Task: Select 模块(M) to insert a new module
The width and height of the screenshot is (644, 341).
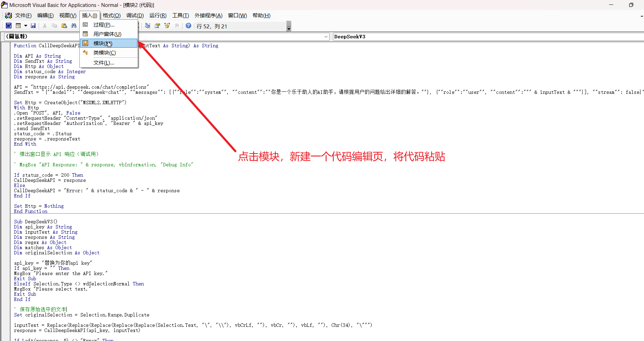Action: pos(109,43)
